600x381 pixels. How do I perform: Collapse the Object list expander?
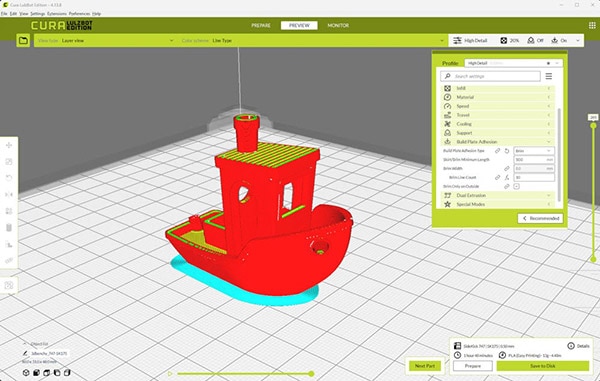coord(25,344)
